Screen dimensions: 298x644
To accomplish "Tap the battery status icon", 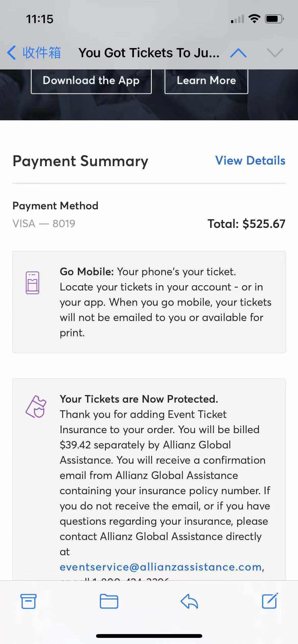I will (274, 19).
